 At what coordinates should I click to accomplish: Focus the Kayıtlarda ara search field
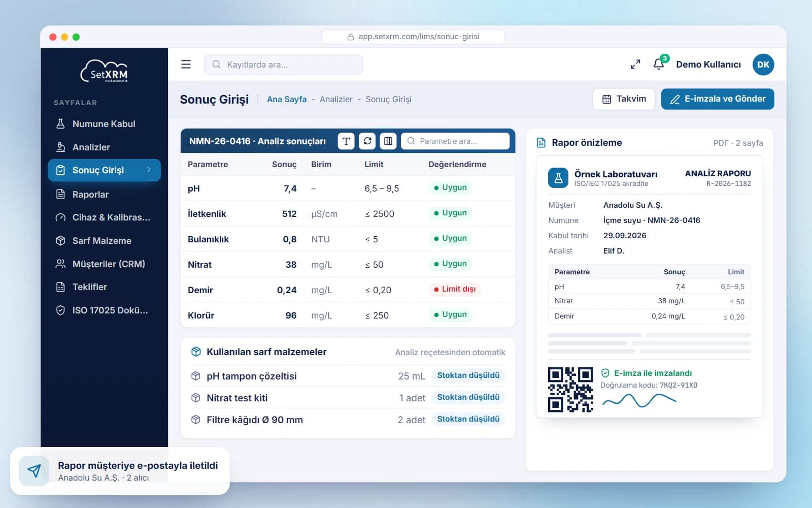coord(283,65)
